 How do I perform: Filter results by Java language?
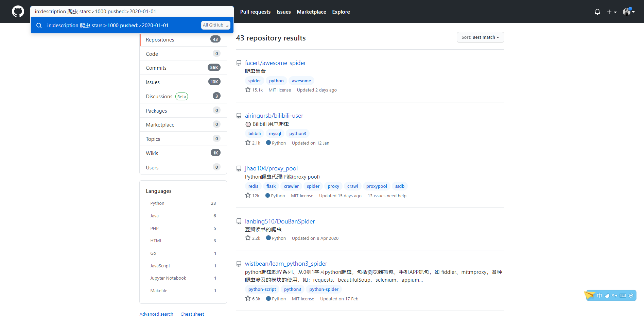[x=183, y=216]
